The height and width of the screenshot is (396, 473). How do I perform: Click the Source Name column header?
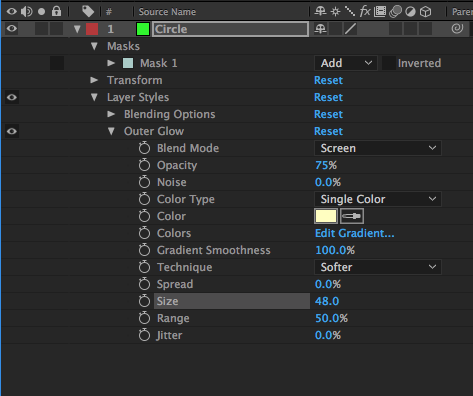(167, 12)
